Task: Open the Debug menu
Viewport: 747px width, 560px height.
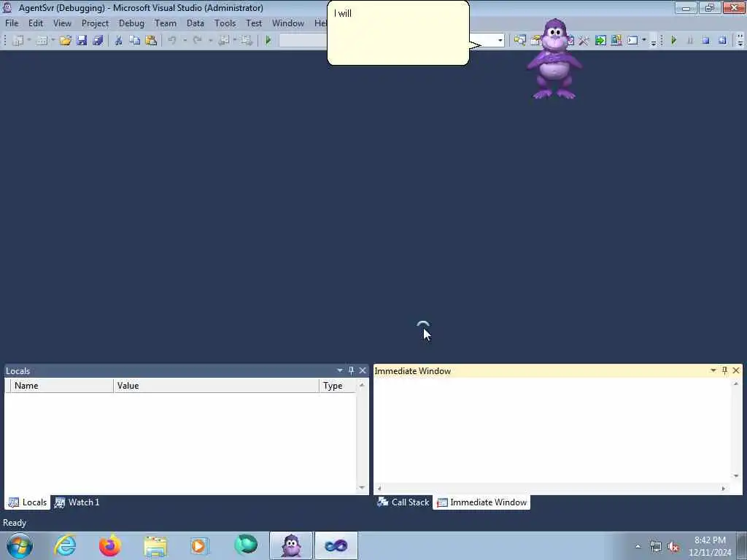Action: [x=131, y=23]
